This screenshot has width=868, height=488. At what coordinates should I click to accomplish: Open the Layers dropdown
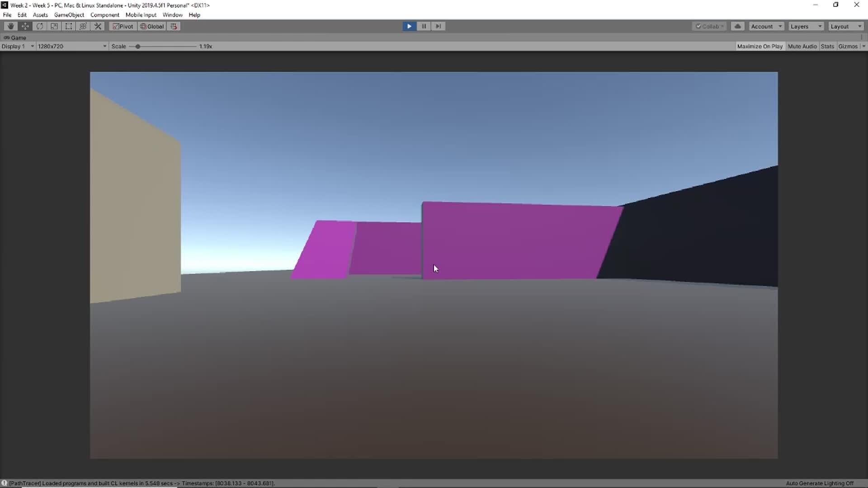pyautogui.click(x=806, y=26)
